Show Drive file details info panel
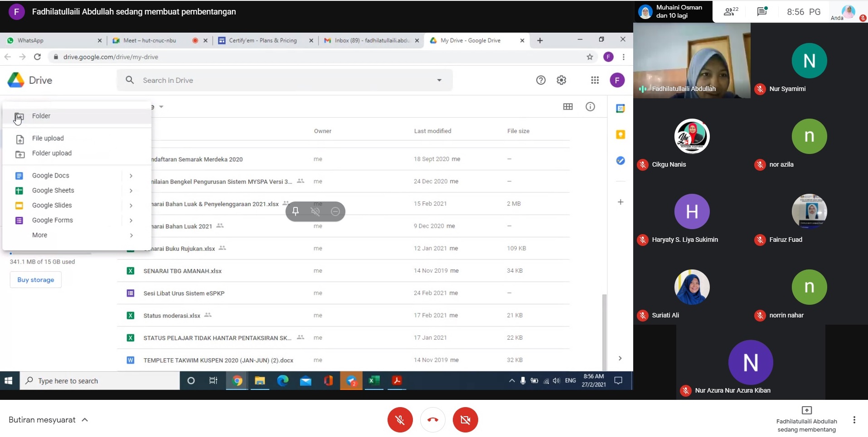 click(x=590, y=107)
